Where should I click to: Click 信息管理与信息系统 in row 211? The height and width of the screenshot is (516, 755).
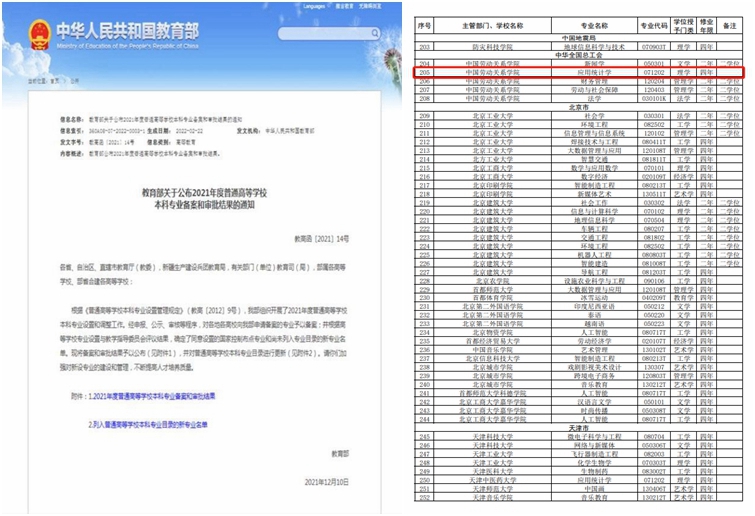point(594,133)
